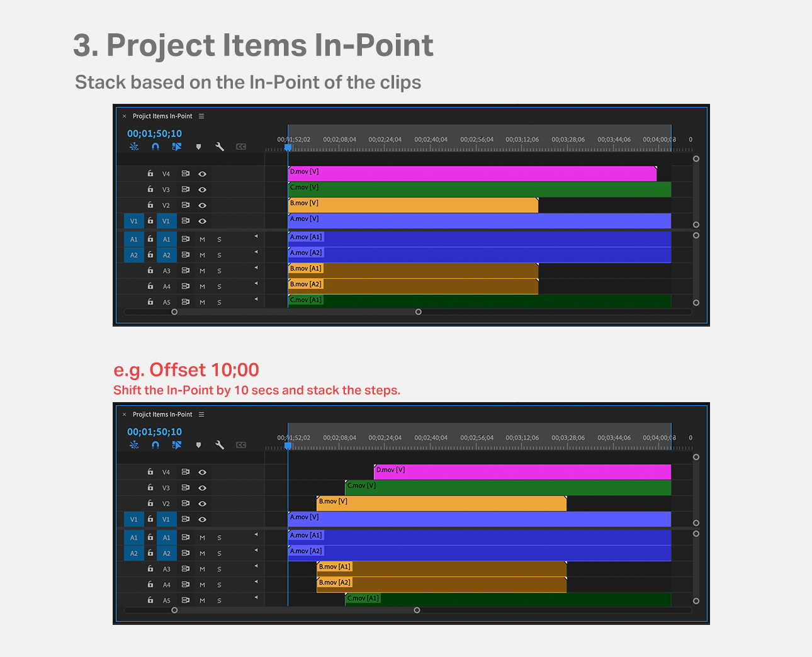Image resolution: width=812 pixels, height=657 pixels.
Task: Click A1 voice-over arrow in the upper timeline
Action: coord(256,237)
